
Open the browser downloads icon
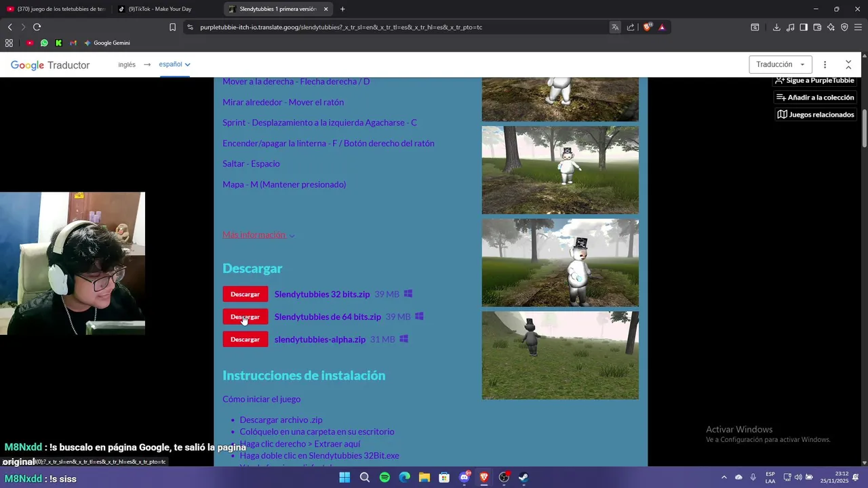pos(776,27)
